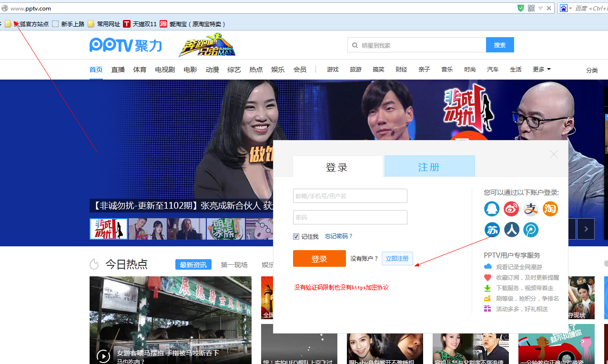
Task: Open the Baidu paw search engine selector
Action: coord(566,8)
